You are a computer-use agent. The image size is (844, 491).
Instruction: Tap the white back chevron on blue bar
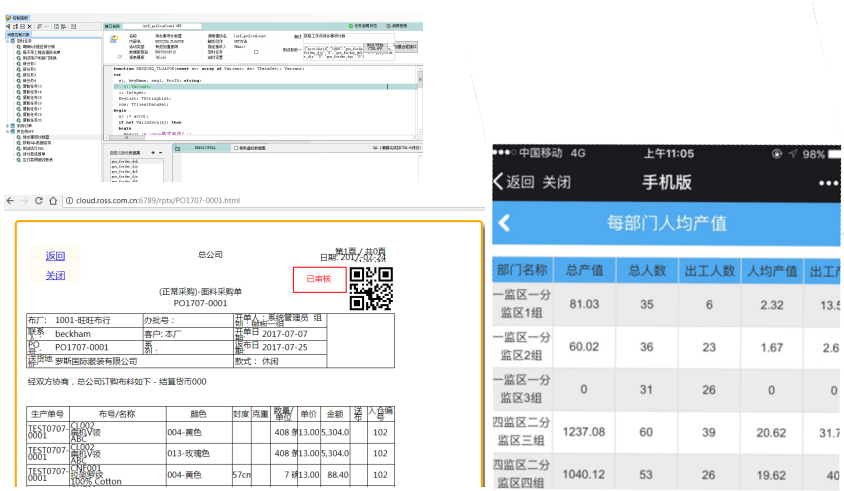tap(504, 223)
